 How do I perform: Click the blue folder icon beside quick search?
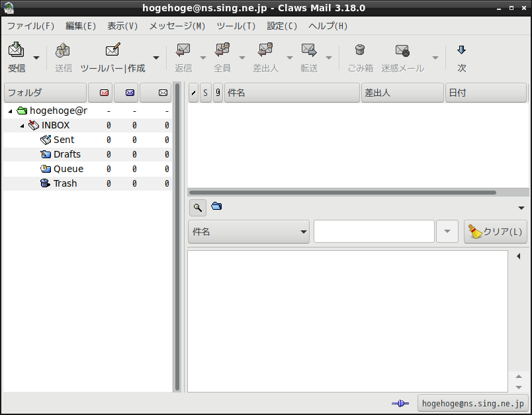pyautogui.click(x=216, y=206)
